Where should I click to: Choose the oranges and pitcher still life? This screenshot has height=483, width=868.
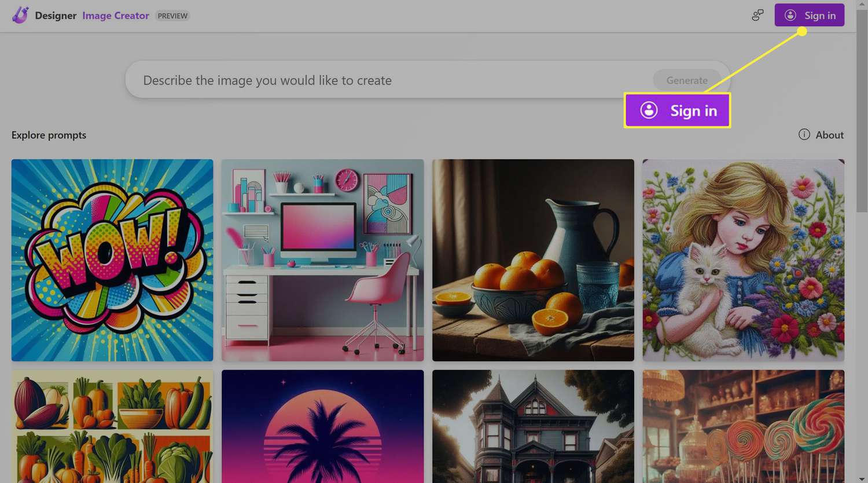(533, 260)
